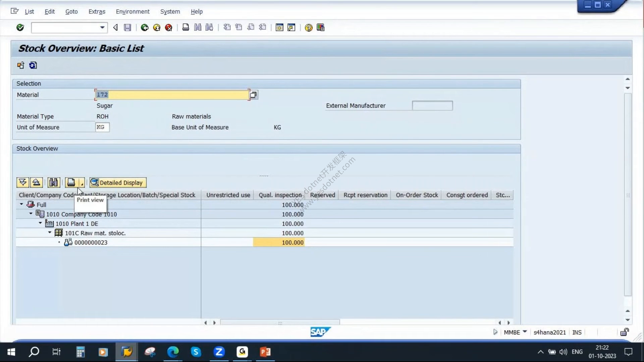Collapse the 101C Raw mat. stoloc. node

click(x=50, y=232)
